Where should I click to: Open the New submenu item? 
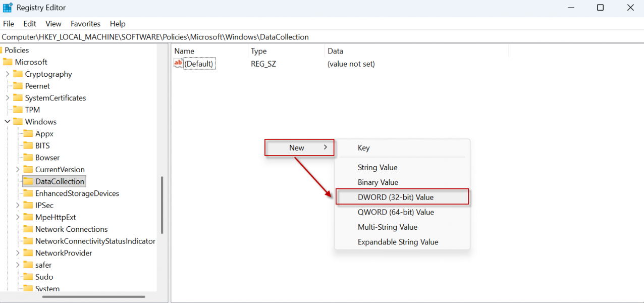point(299,148)
